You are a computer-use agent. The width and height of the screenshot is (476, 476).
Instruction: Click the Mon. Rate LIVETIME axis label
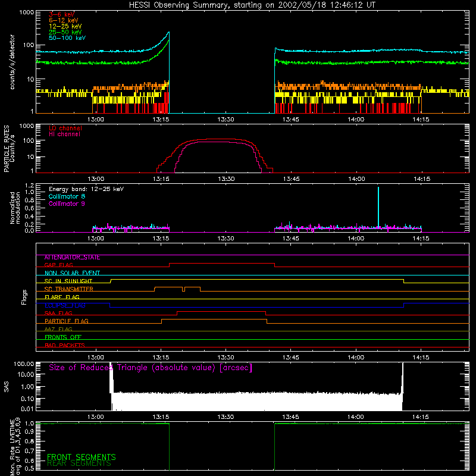coord(15,447)
